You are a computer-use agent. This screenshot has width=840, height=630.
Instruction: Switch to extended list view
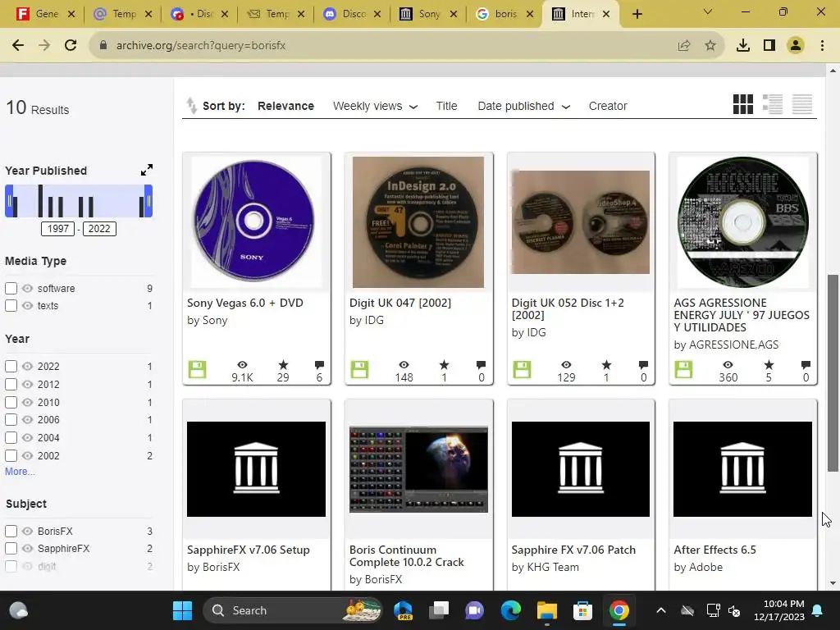coord(773,104)
